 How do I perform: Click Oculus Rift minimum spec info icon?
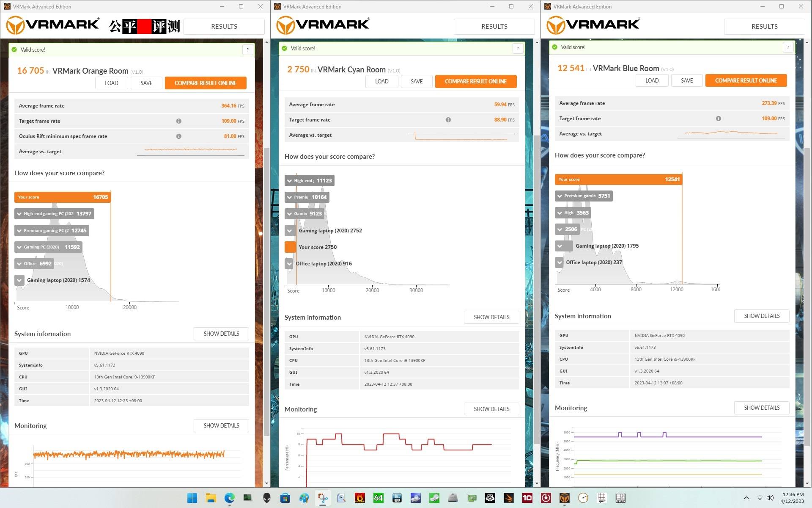click(x=179, y=136)
